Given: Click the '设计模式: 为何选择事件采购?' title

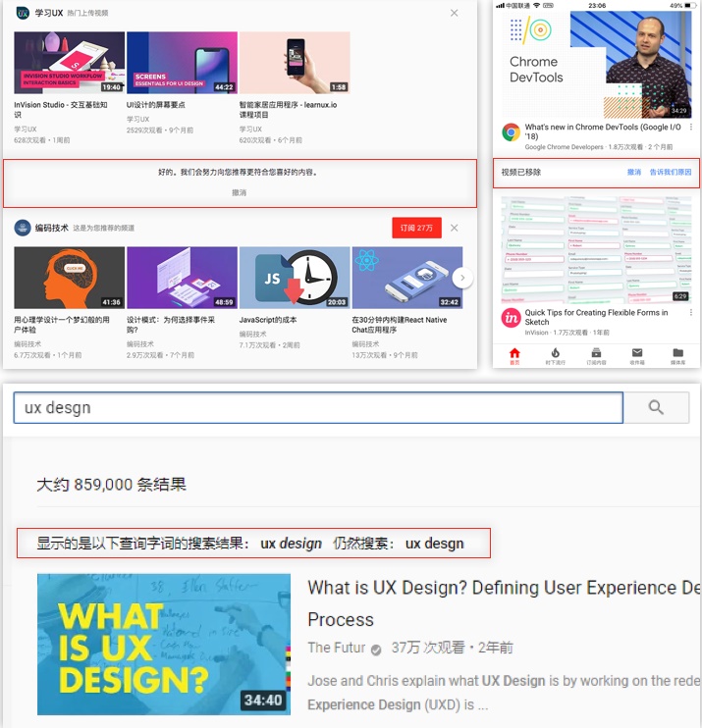Looking at the screenshot, I should [x=171, y=325].
